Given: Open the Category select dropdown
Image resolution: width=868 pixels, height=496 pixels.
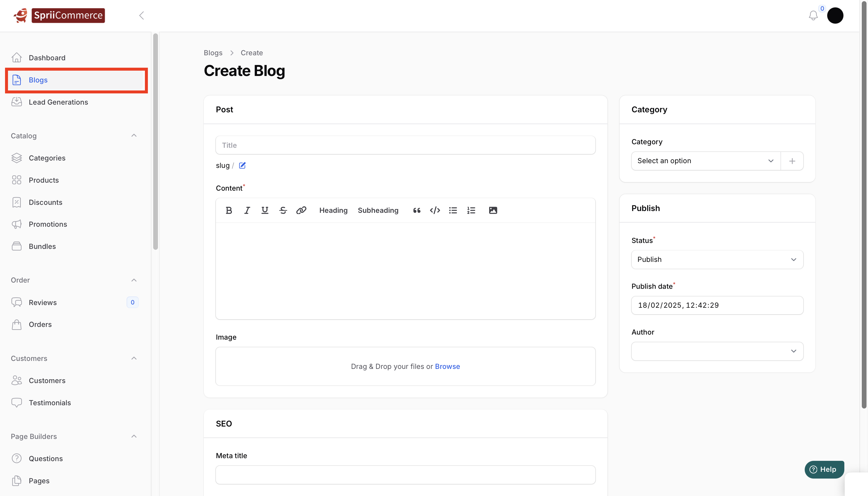Looking at the screenshot, I should pos(705,161).
